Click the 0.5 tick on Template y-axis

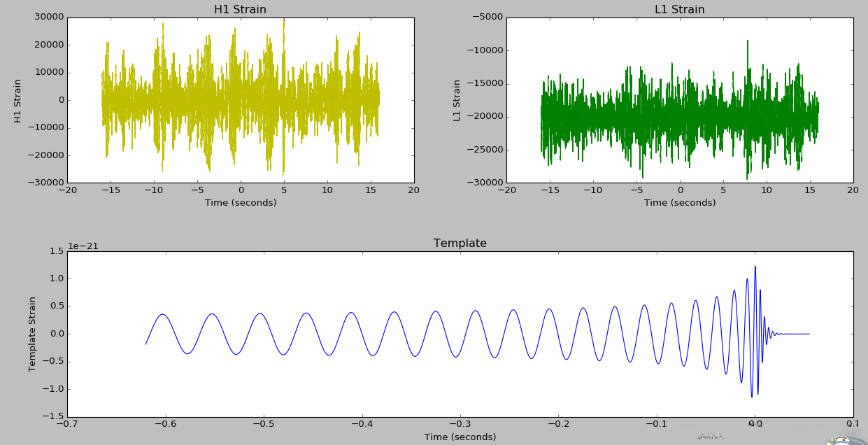(x=57, y=306)
